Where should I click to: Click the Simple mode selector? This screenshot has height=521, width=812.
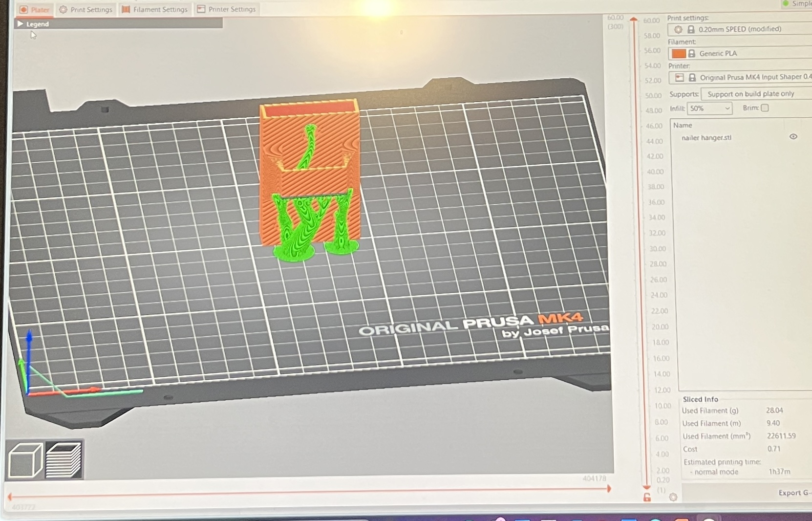796,4
